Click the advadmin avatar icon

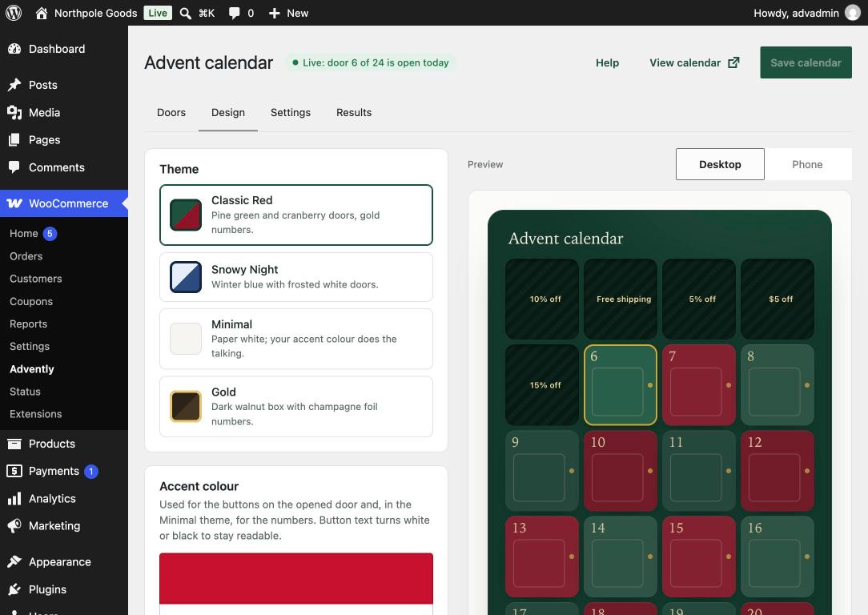tap(853, 13)
